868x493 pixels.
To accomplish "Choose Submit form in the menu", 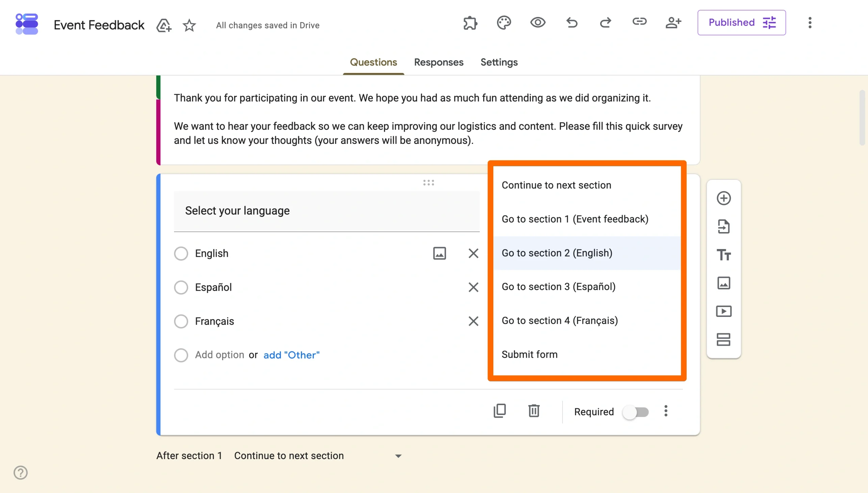I will pyautogui.click(x=587, y=355).
